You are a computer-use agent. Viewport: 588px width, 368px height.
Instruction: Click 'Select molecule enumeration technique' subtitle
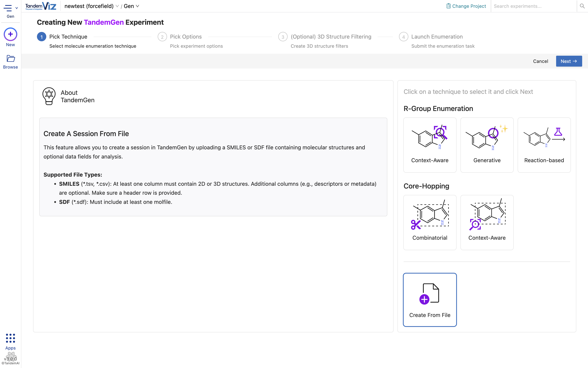click(93, 46)
